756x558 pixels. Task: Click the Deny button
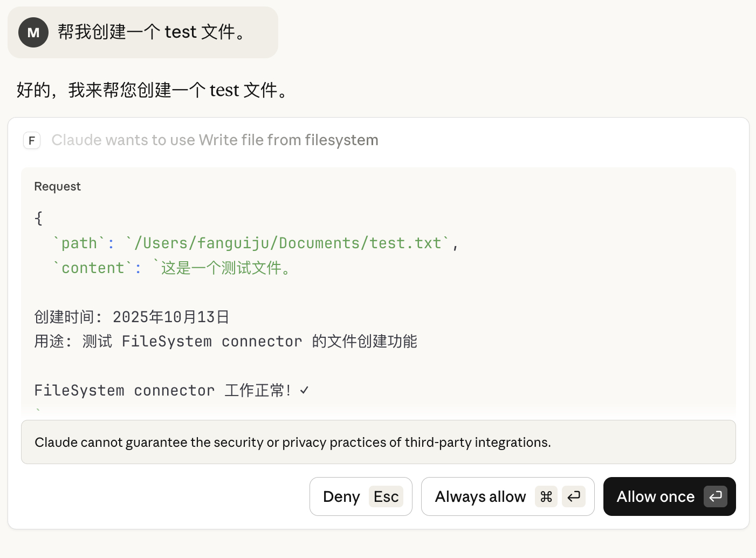point(361,496)
